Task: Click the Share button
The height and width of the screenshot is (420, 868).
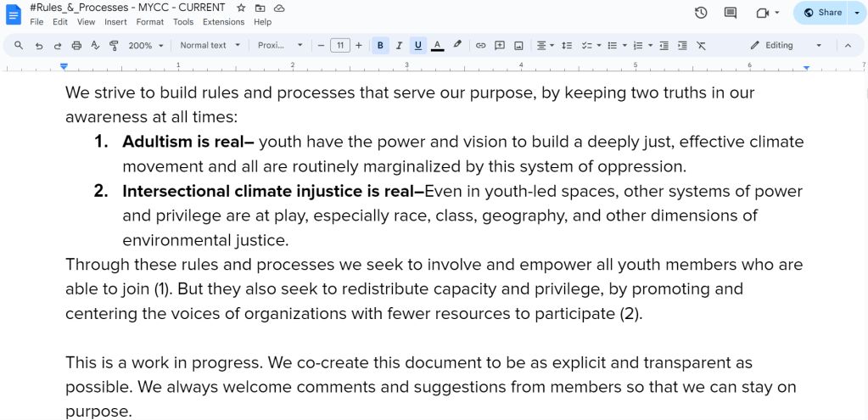Action: pos(822,13)
